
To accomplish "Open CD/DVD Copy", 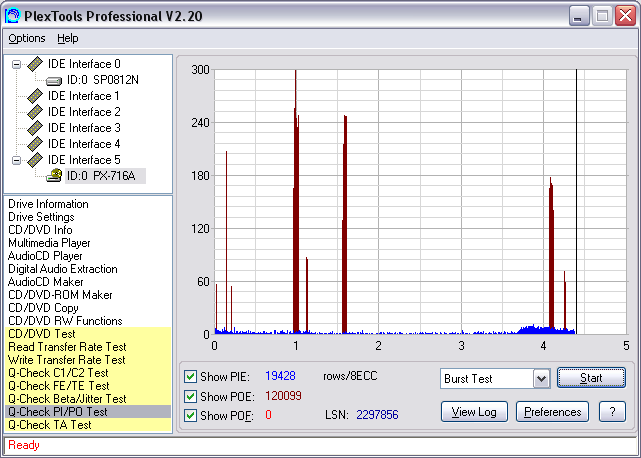I will coord(43,308).
